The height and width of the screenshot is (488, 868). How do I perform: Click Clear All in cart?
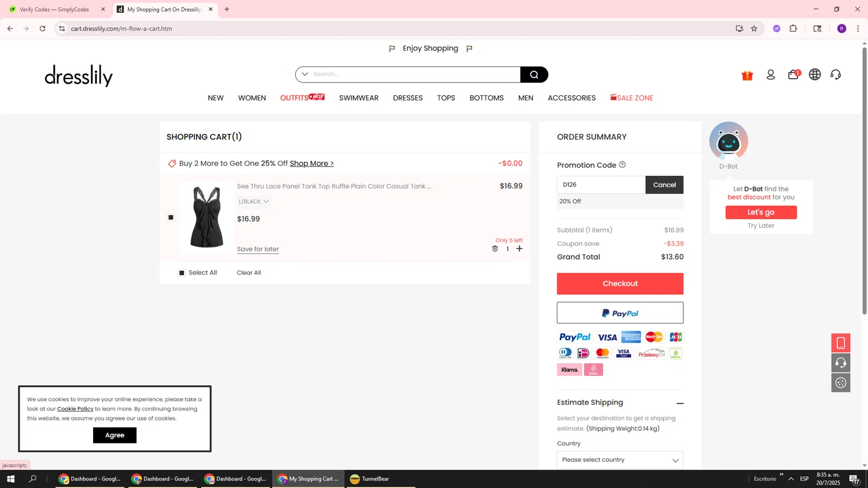(x=249, y=273)
